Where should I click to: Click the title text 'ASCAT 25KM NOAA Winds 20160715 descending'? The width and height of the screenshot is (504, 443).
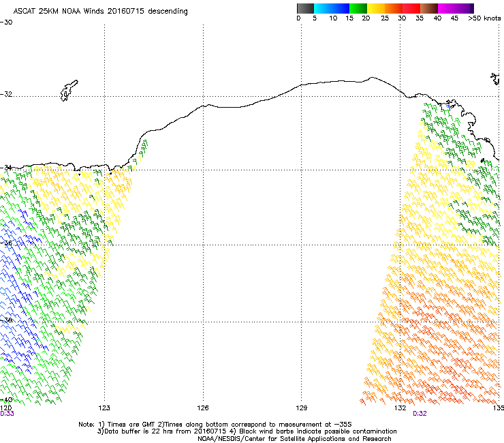tap(100, 11)
